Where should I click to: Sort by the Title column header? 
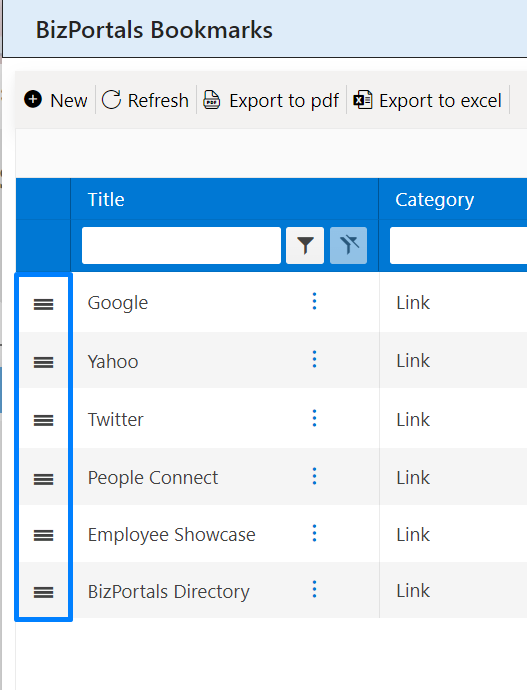(106, 199)
